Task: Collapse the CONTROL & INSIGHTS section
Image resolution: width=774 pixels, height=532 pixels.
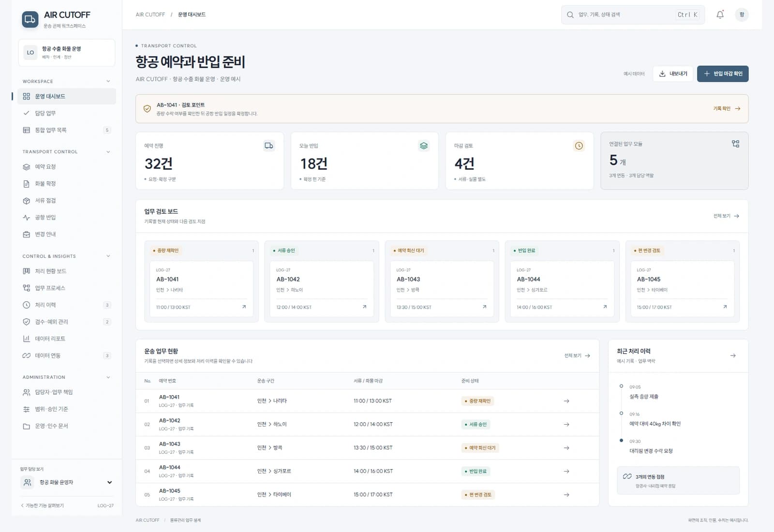Action: [x=108, y=256]
